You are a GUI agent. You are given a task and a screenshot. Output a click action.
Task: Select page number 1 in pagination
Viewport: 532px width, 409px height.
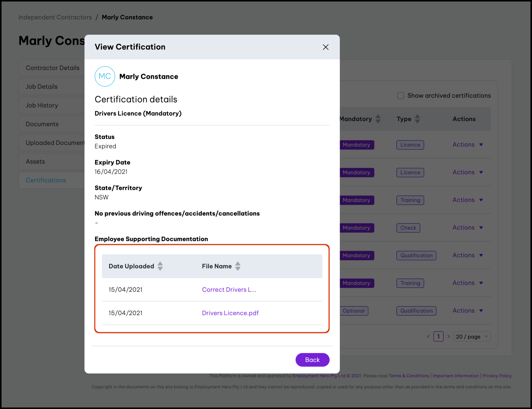click(438, 336)
